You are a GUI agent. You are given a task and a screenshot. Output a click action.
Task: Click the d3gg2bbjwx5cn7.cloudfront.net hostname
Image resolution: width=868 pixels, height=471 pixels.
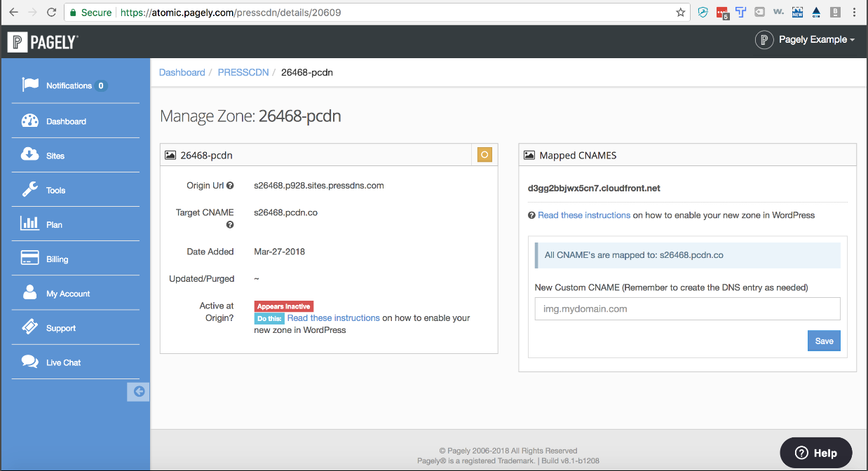tap(594, 189)
